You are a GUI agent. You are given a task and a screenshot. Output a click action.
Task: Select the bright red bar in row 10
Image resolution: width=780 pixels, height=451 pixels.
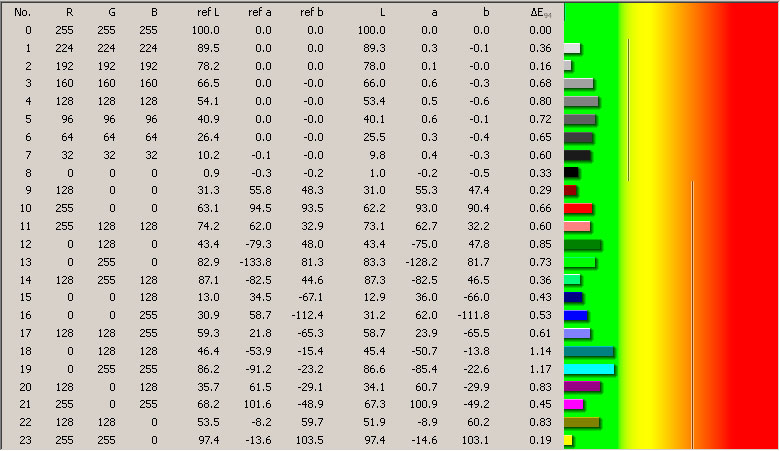tap(578, 208)
